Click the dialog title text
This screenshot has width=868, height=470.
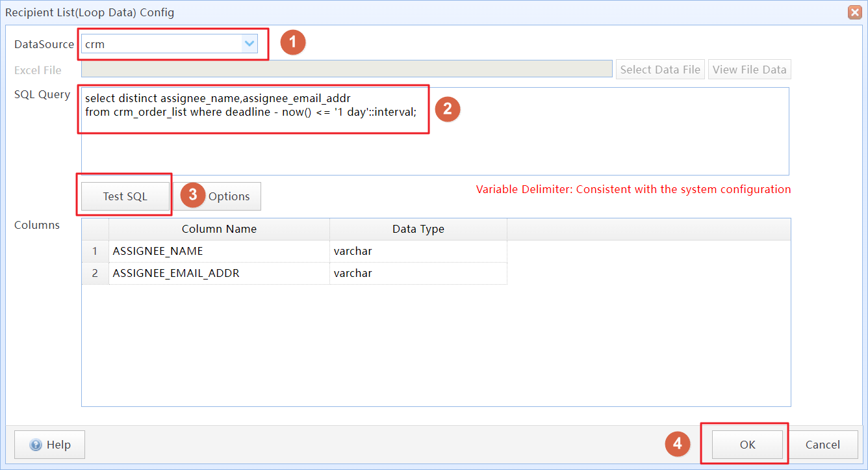90,12
